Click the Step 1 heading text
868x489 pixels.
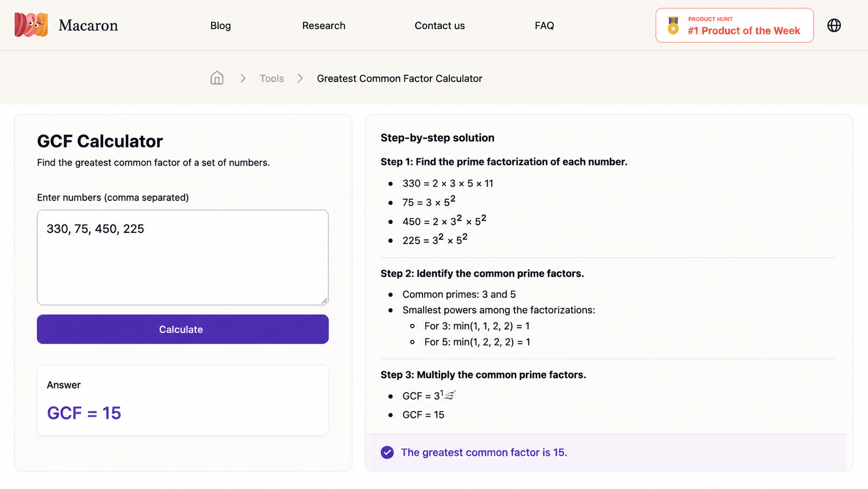point(504,162)
